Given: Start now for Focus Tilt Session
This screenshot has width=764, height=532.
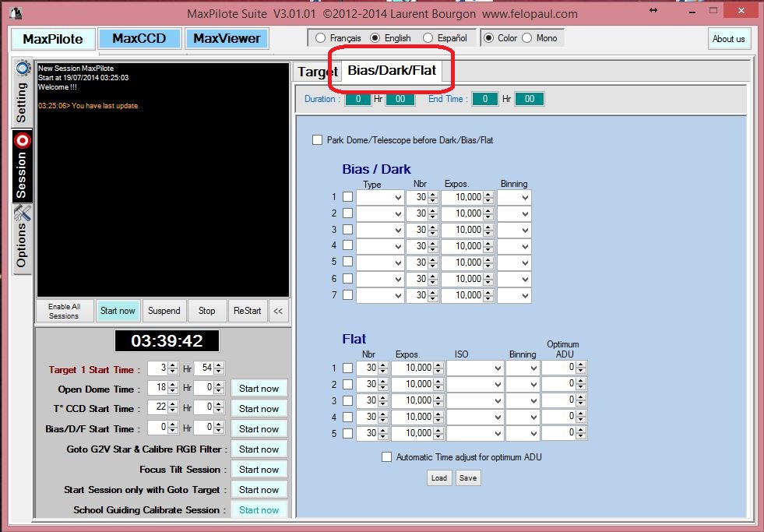Looking at the screenshot, I should pyautogui.click(x=259, y=470).
